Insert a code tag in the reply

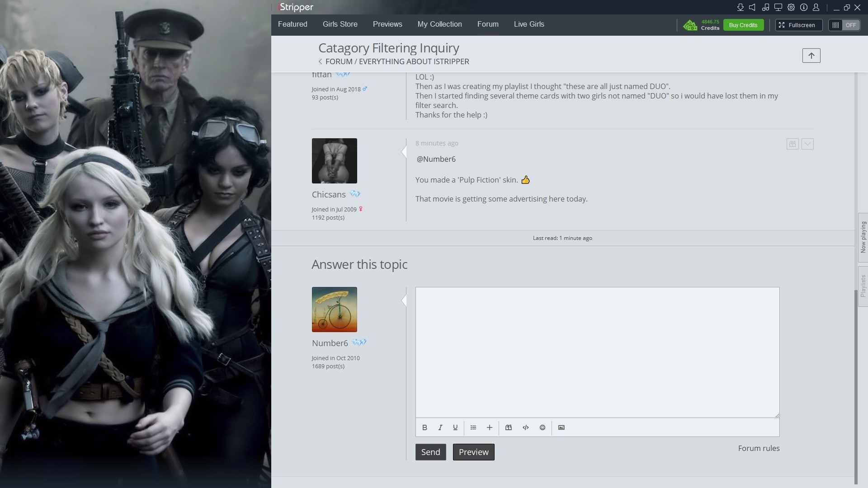coord(526,427)
